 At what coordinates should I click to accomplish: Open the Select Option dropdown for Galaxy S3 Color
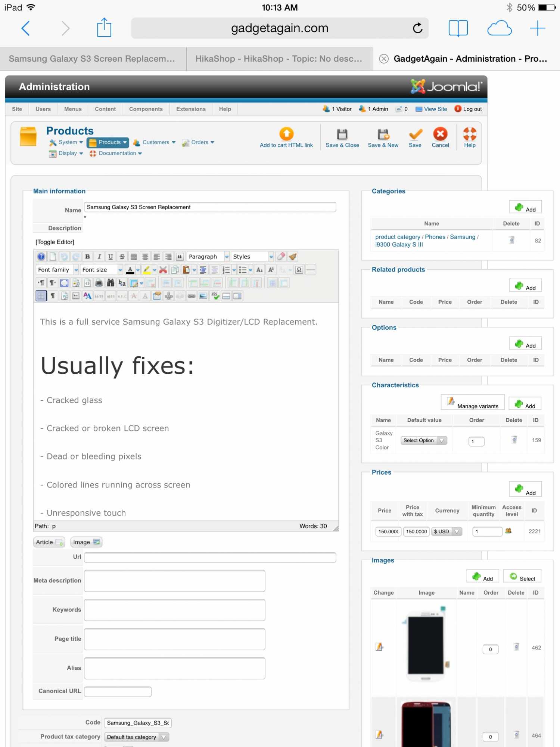click(424, 440)
